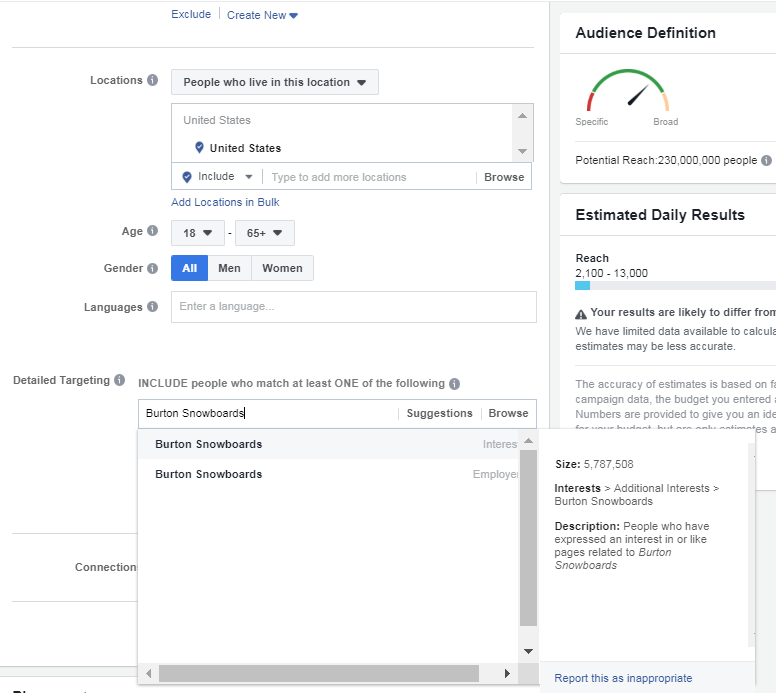Open the maximum age 65+ dropdown

(264, 233)
